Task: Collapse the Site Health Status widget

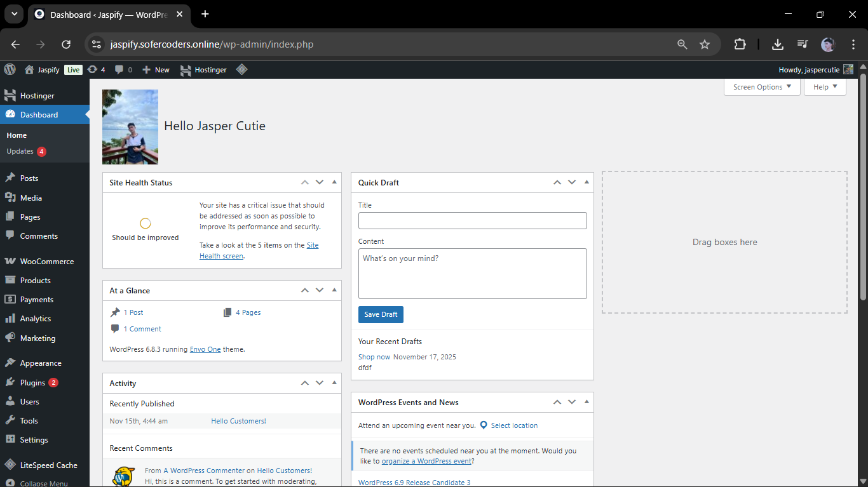Action: click(334, 182)
